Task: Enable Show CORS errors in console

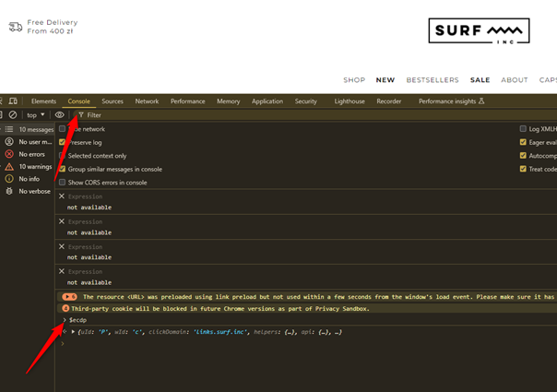Action: 63,183
